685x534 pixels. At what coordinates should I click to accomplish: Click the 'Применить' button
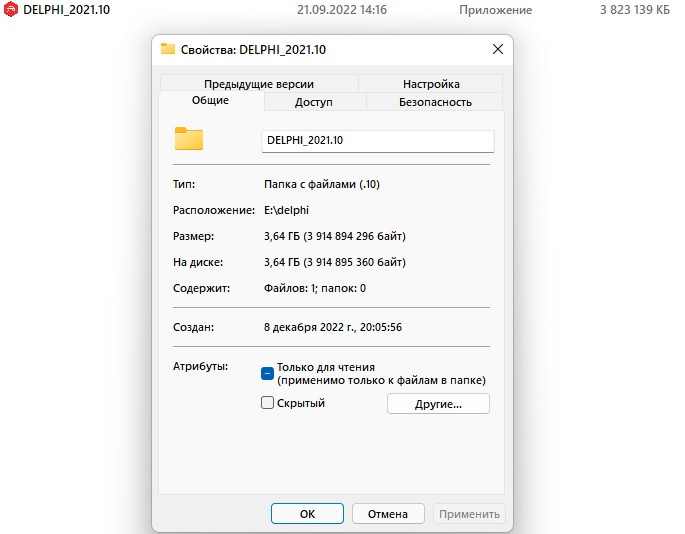pos(469,513)
